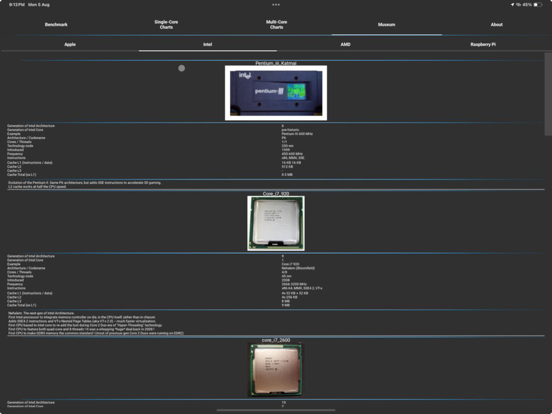Tap the three-dot multitasking icon

(x=276, y=5)
